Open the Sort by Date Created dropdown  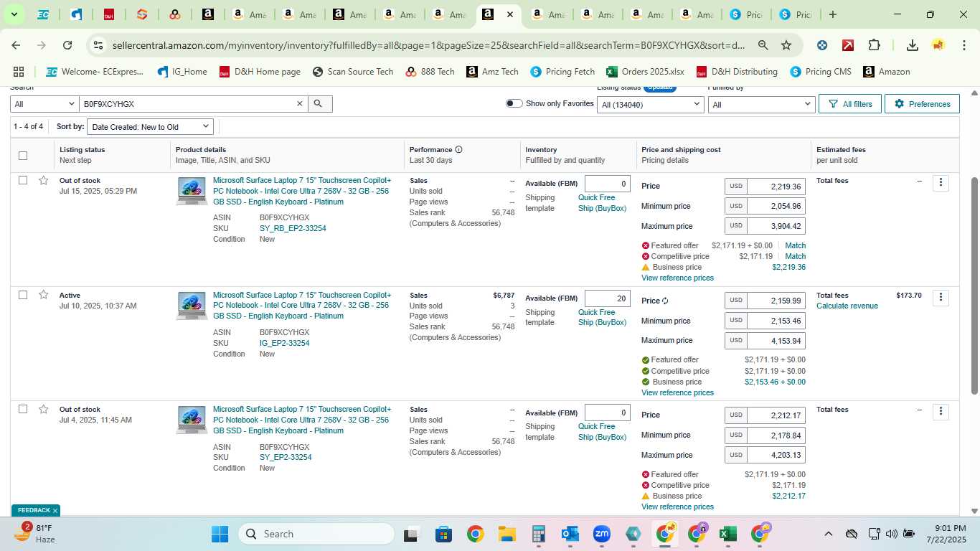coord(150,127)
